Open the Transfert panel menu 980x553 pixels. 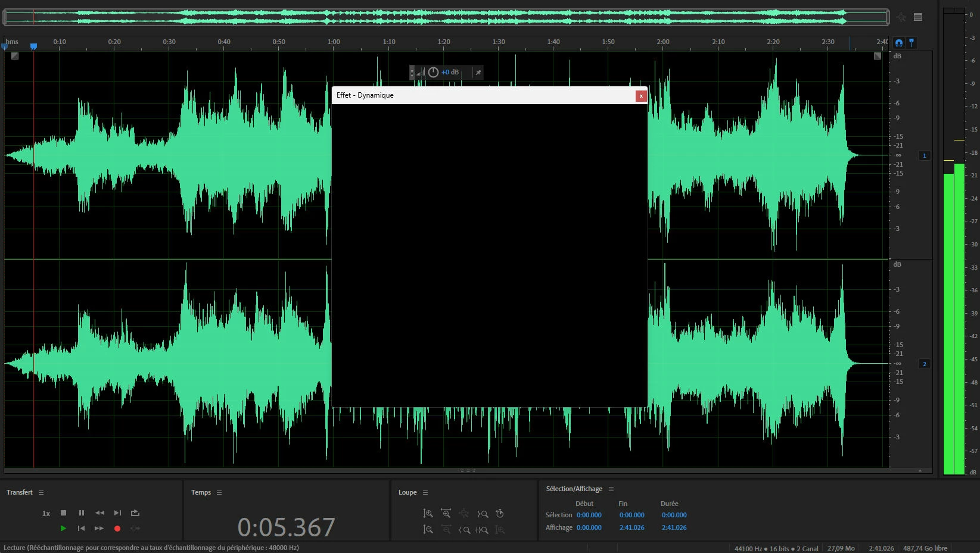[41, 492]
